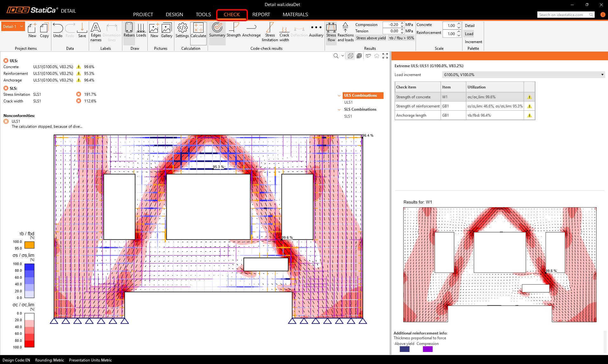608x364 pixels.
Task: Open the Anchorage check results
Action: 251,30
